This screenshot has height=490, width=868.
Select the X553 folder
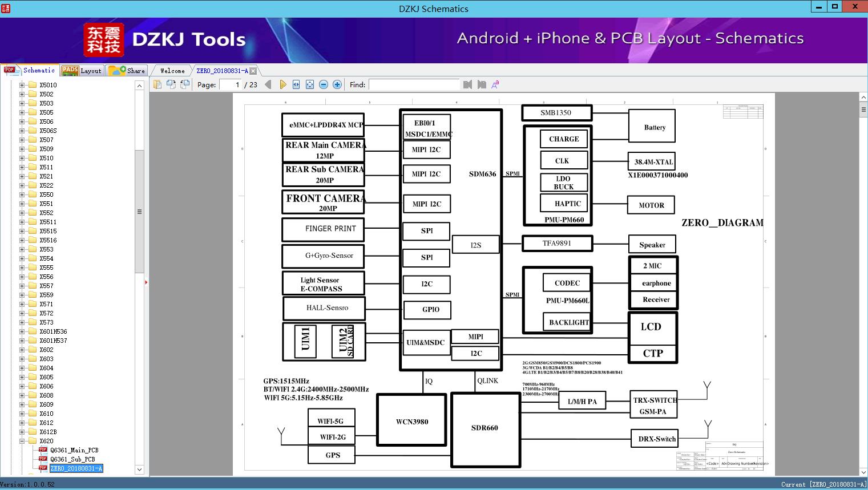point(46,249)
